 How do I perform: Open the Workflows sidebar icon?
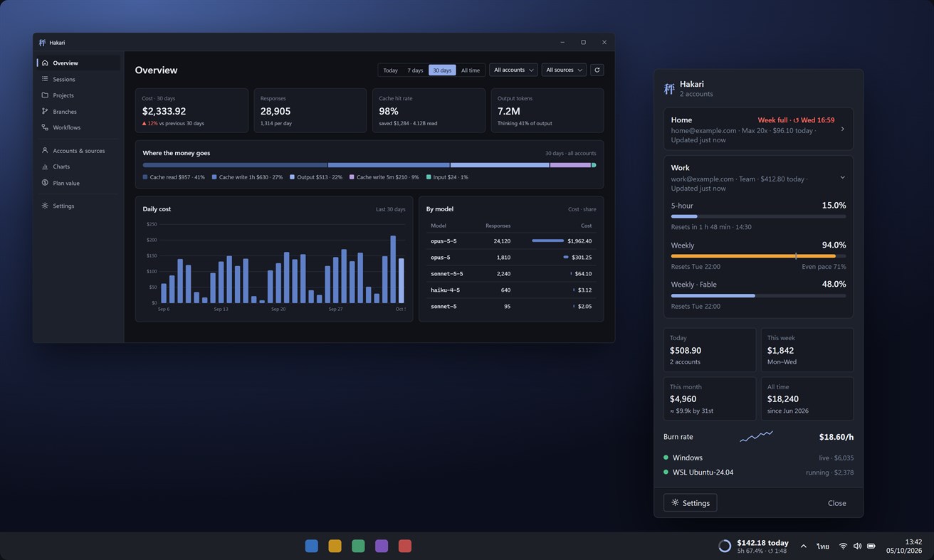45,127
